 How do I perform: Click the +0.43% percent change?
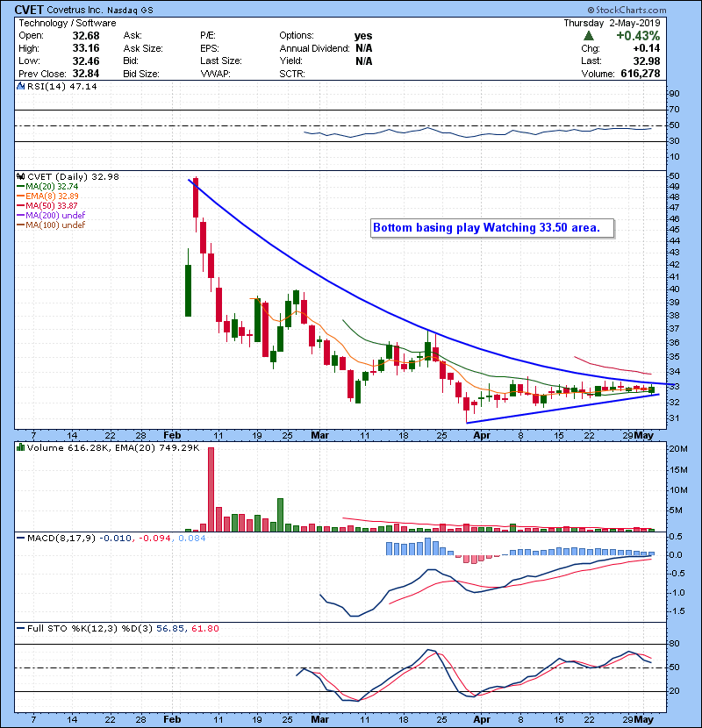point(638,36)
